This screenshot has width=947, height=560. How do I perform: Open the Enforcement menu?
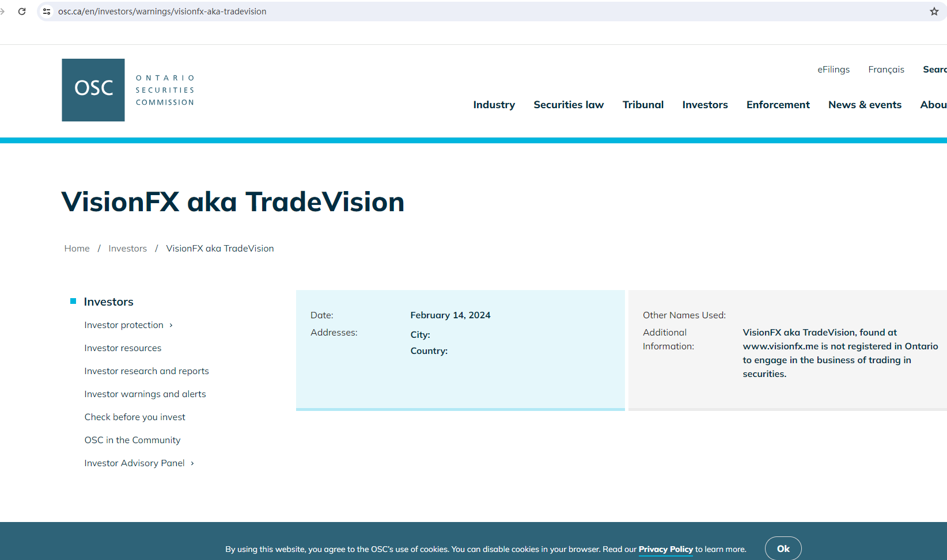click(778, 105)
